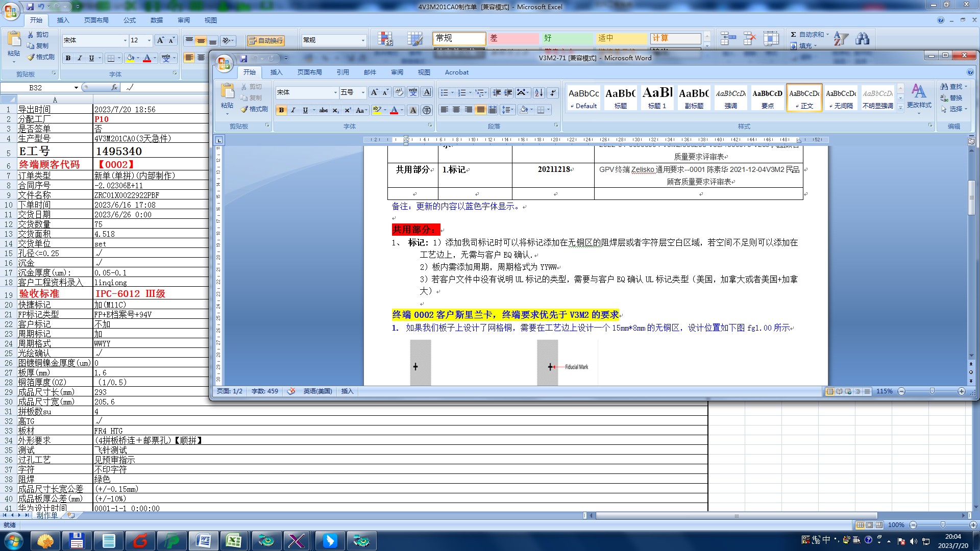Image resolution: width=980 pixels, height=551 pixels.
Task: Apply the 标题 1 heading style
Action: pos(657,97)
